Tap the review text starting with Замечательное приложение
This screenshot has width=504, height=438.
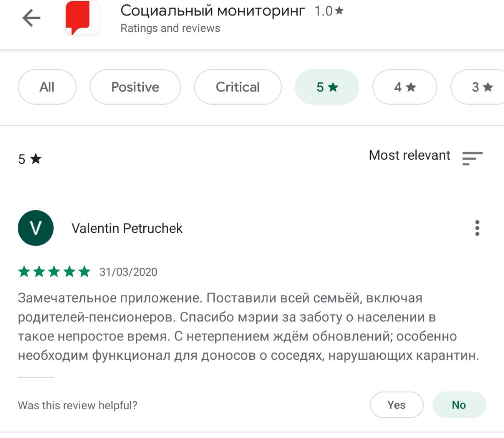coord(248,327)
